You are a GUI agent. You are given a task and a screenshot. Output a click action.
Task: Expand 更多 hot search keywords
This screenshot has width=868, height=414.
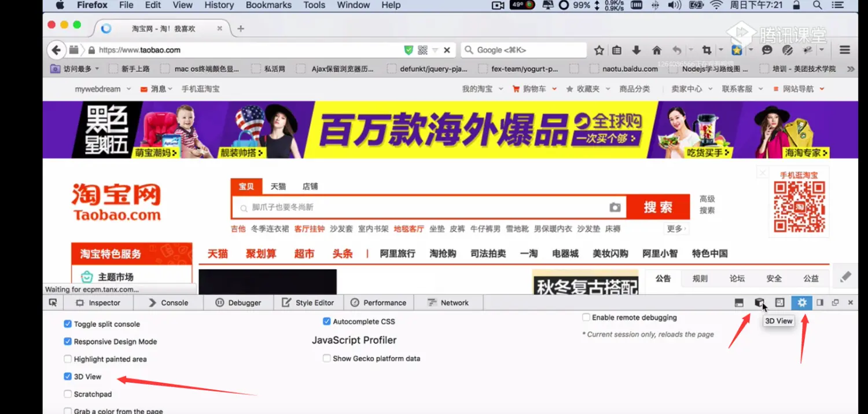coord(676,229)
